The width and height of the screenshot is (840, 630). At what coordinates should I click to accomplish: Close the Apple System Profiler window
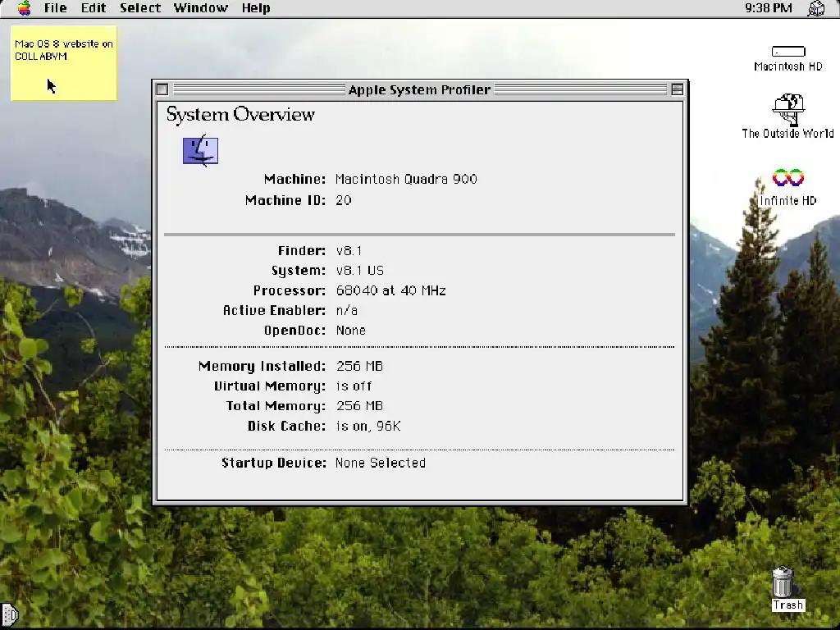coord(162,89)
